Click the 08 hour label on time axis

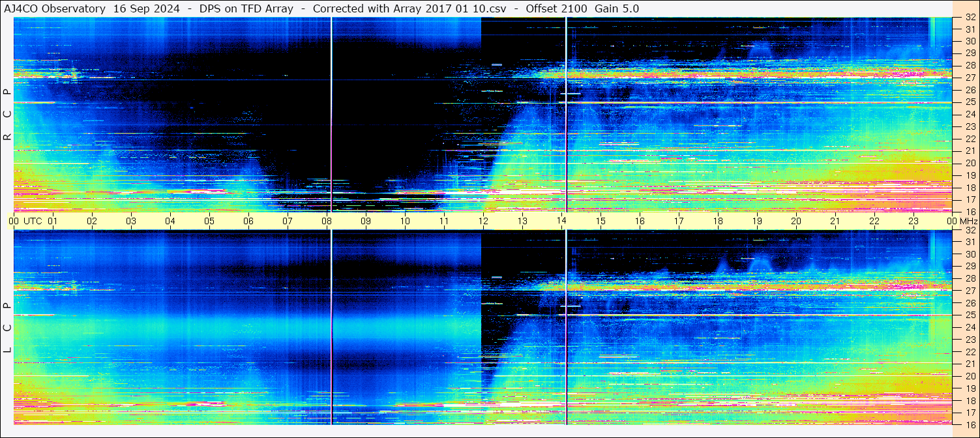click(327, 221)
